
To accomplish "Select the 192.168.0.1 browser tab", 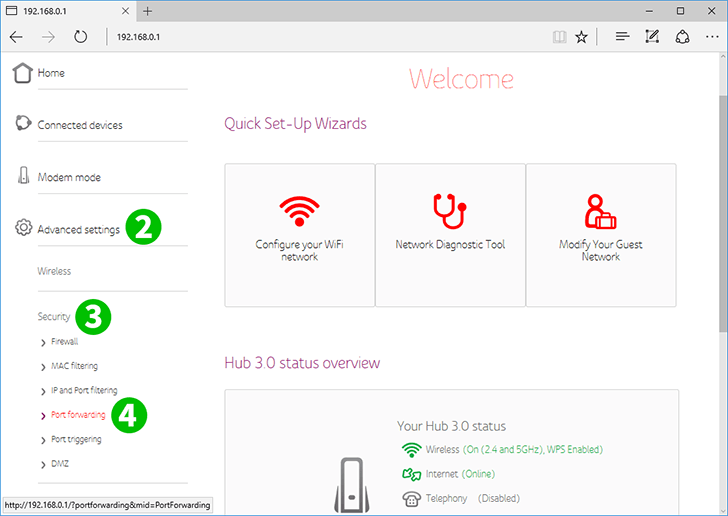I will pos(69,11).
